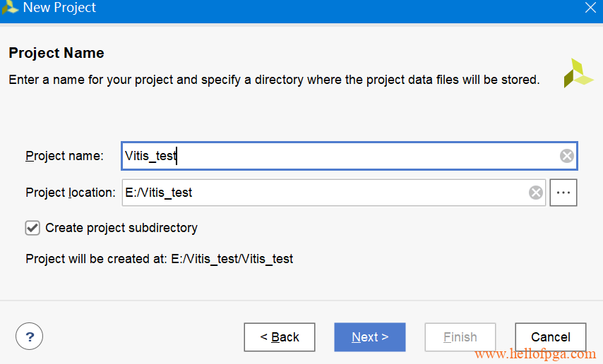Open the help question mark button

click(29, 336)
